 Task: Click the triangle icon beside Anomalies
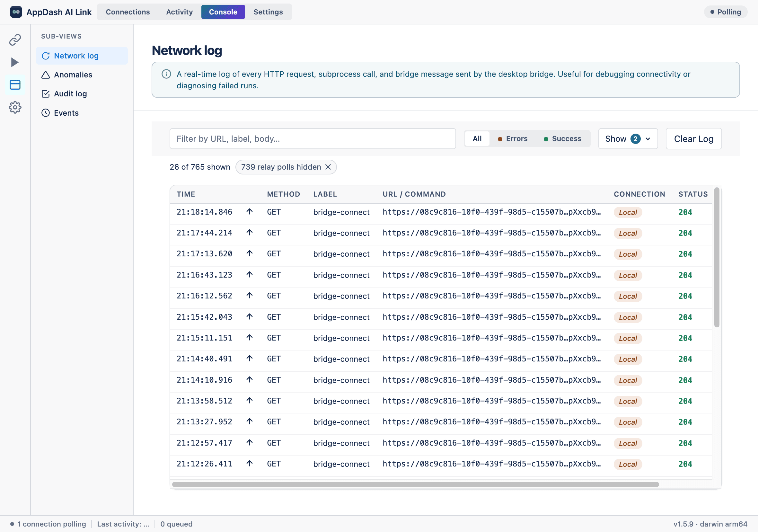click(x=46, y=75)
